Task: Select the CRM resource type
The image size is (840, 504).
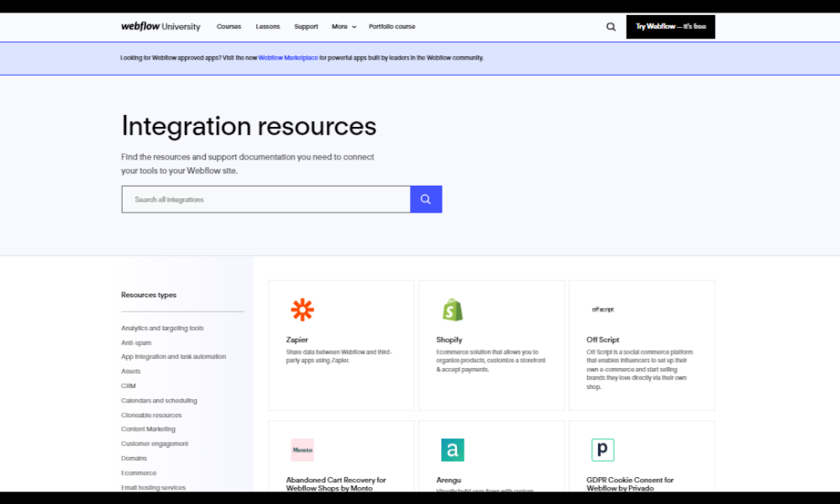Action: click(x=129, y=386)
